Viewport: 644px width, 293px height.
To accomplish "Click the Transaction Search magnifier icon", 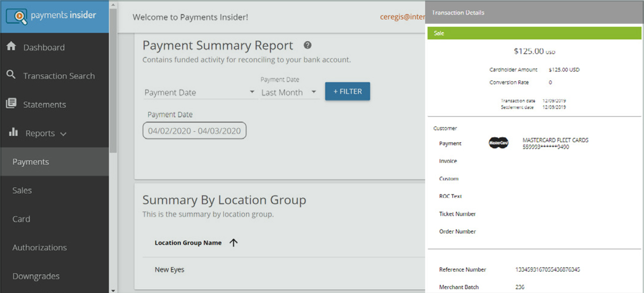I will (x=11, y=75).
